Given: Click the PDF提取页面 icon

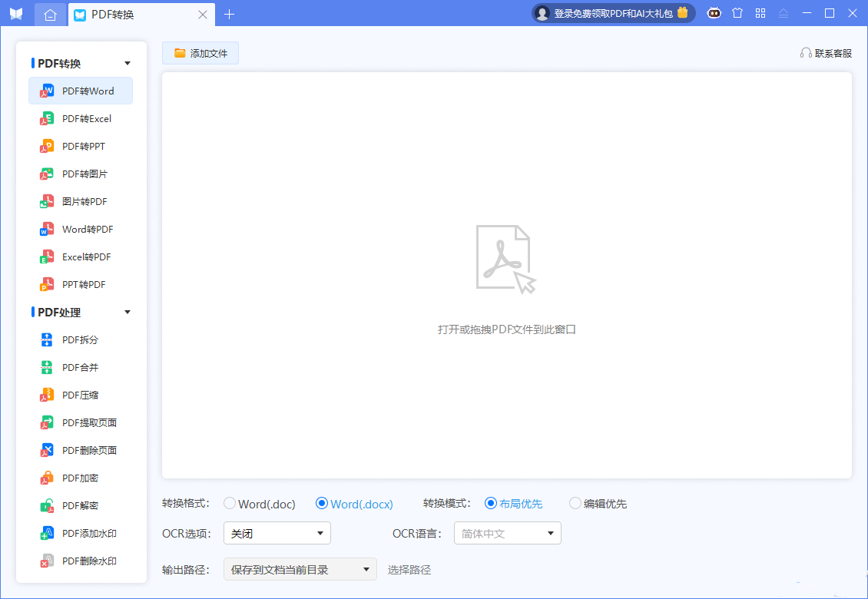Looking at the screenshot, I should 47,423.
